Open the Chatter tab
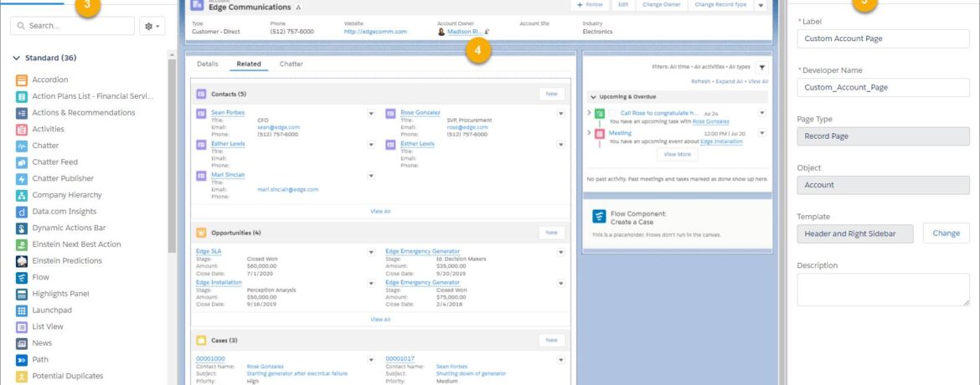Screen dimensions: 980x385 click(291, 64)
